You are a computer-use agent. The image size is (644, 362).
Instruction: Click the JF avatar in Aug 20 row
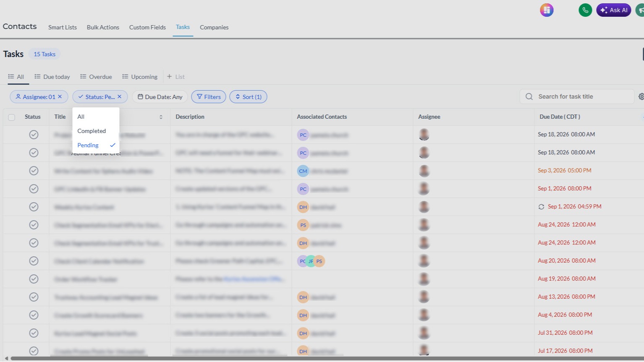pos(311,261)
